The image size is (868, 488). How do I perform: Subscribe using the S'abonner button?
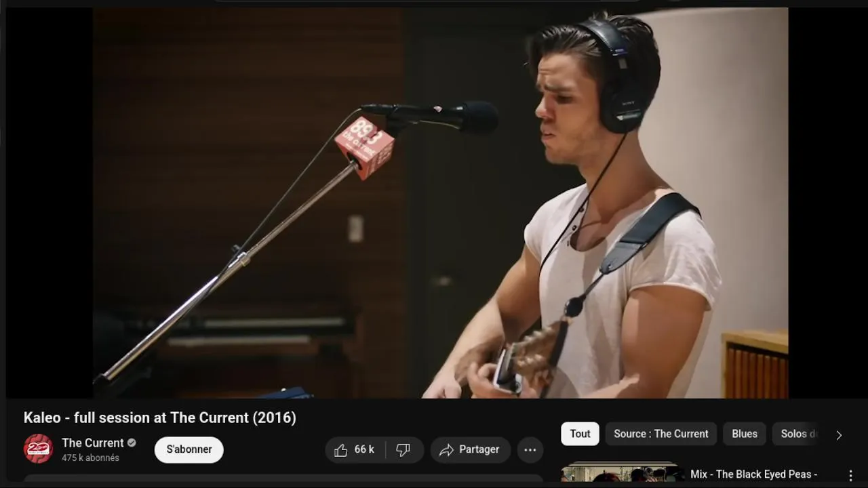tap(189, 449)
